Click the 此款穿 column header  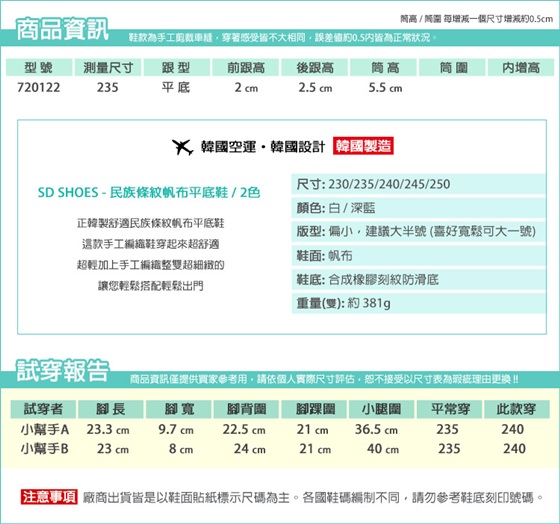pos(516,409)
